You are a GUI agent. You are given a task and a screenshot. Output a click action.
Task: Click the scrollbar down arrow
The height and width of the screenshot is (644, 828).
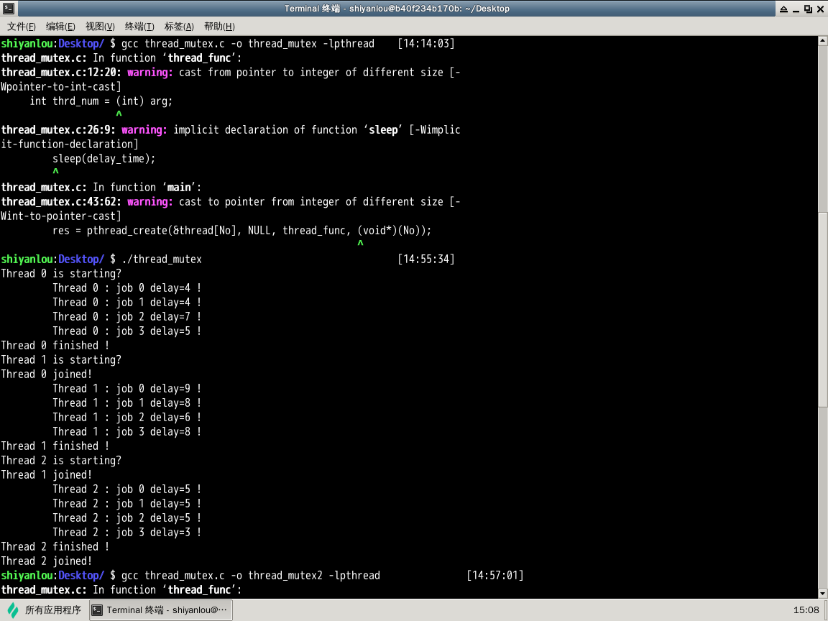(x=823, y=594)
